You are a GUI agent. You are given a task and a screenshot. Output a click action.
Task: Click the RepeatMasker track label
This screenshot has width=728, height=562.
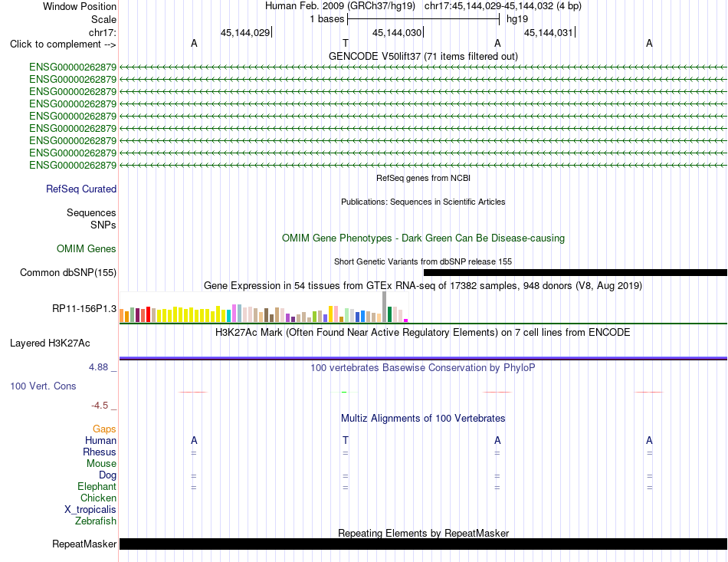pyautogui.click(x=84, y=544)
